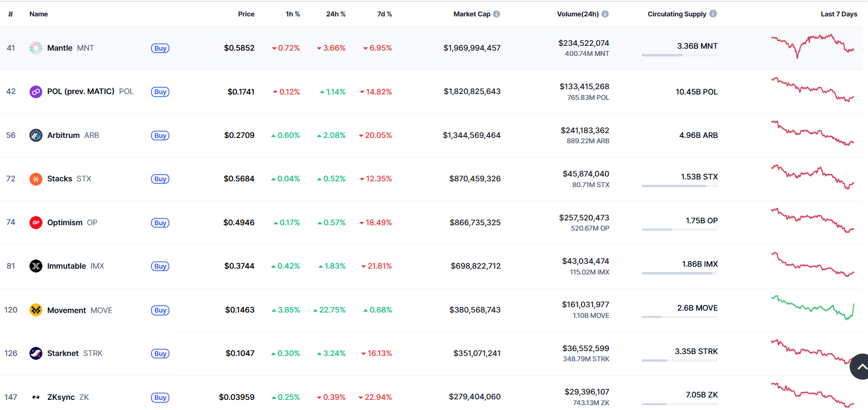Open Movement green 7-day sparkline chart
Screen dimensions: 868x410
pos(813,308)
